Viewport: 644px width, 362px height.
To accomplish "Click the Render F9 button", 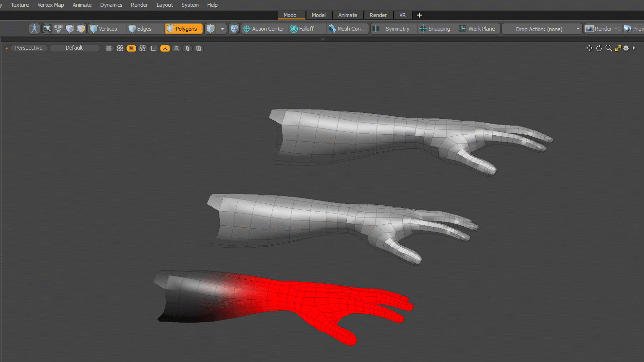I will [603, 29].
